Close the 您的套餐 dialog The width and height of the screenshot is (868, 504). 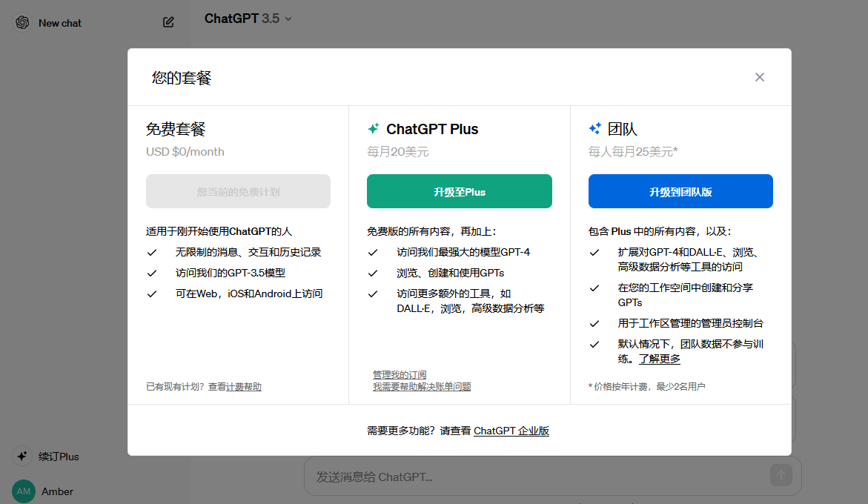point(759,76)
